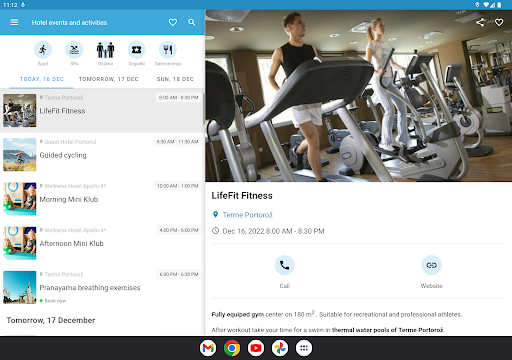Open the Terme Portorož location link

(248, 215)
